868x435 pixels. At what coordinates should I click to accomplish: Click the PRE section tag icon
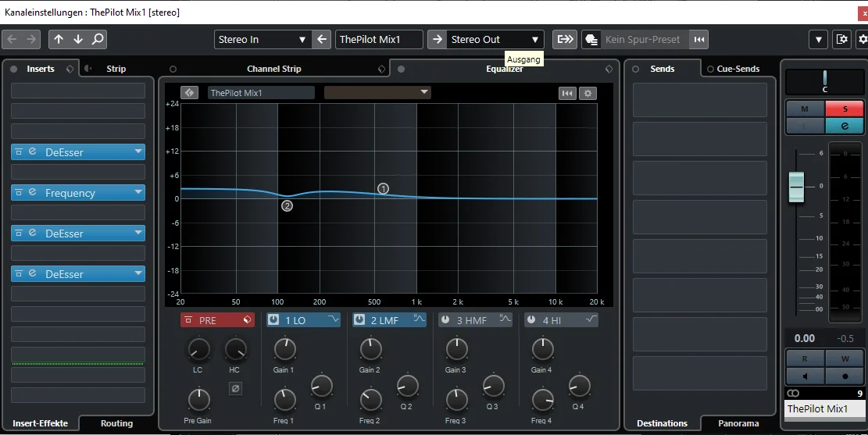click(247, 320)
